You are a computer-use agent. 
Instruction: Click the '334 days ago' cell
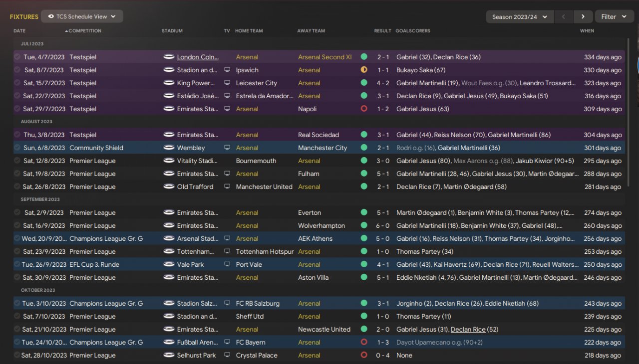(603, 57)
